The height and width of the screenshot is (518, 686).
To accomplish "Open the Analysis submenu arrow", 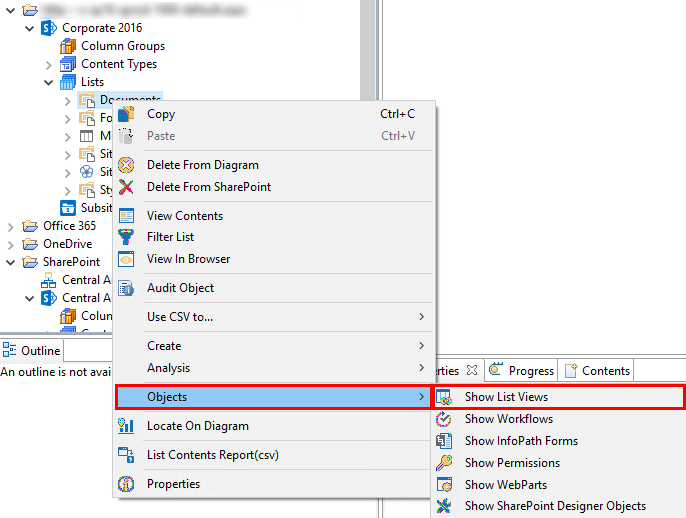I will (x=421, y=368).
